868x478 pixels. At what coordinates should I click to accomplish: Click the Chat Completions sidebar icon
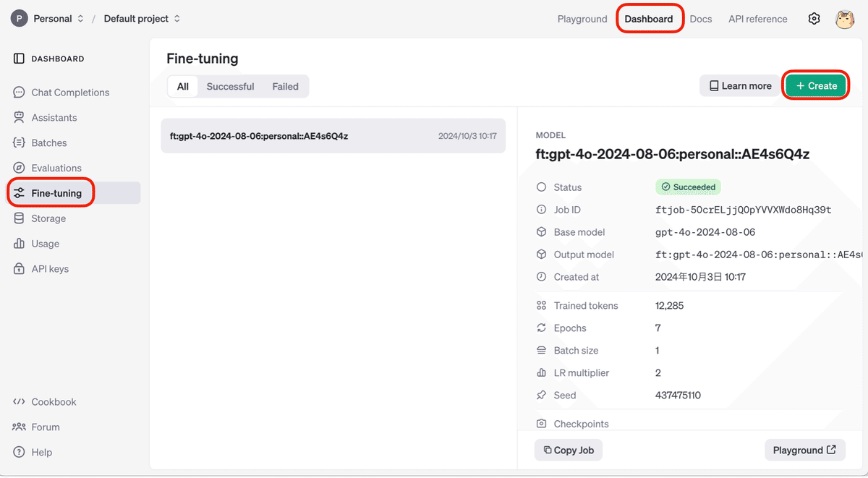[19, 93]
